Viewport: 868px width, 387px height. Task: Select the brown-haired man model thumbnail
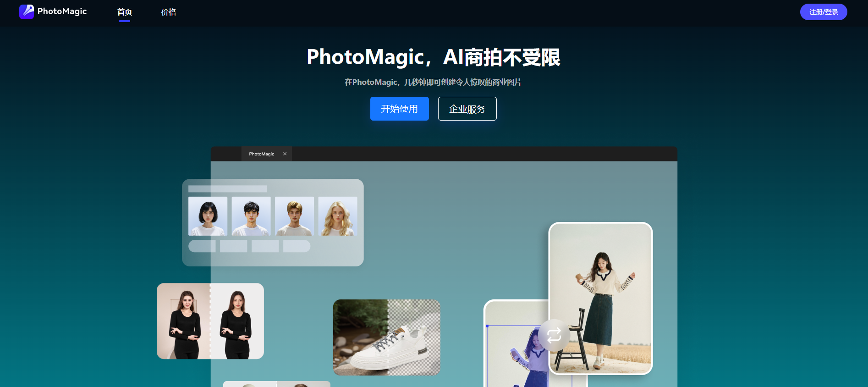pos(295,216)
